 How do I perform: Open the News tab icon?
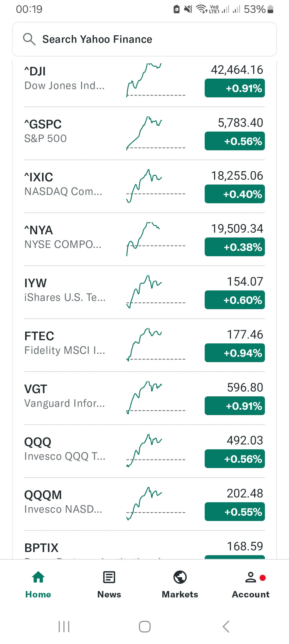pyautogui.click(x=109, y=577)
